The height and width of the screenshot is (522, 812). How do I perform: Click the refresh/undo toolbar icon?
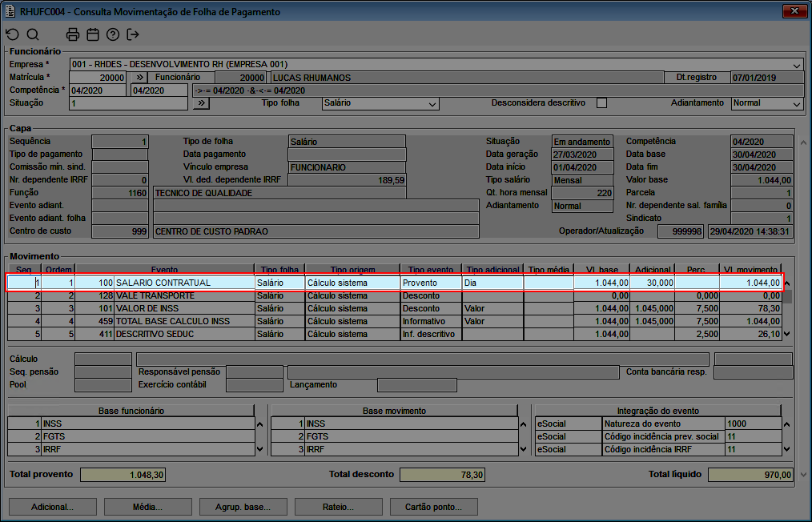(12, 34)
